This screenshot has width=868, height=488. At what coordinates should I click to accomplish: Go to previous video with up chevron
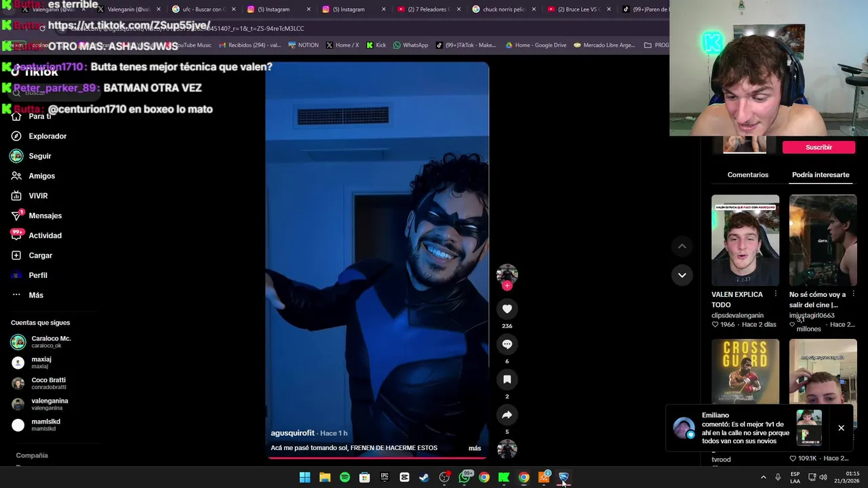tap(682, 247)
